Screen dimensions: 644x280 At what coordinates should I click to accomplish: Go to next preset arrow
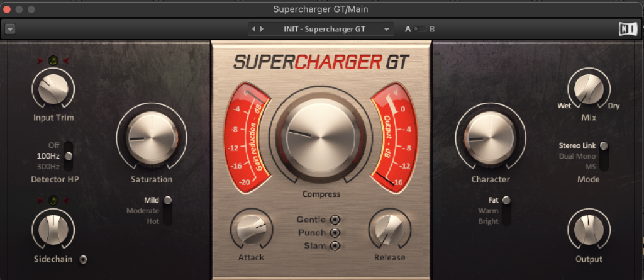pos(262,29)
